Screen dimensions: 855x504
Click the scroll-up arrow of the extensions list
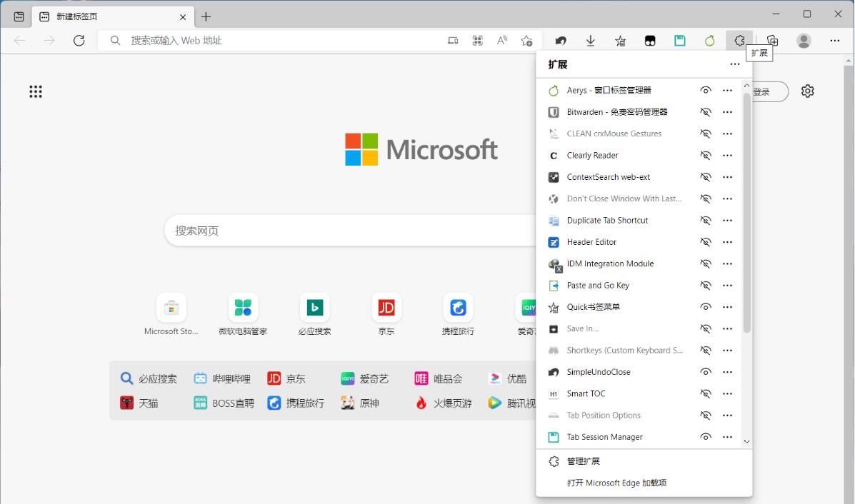(746, 86)
